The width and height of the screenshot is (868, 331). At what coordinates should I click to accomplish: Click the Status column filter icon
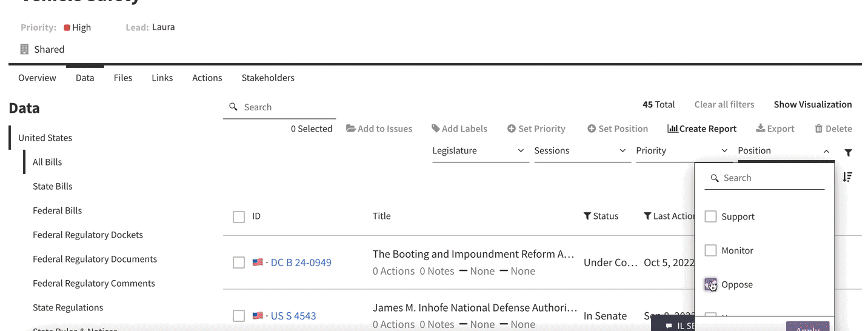pos(587,216)
